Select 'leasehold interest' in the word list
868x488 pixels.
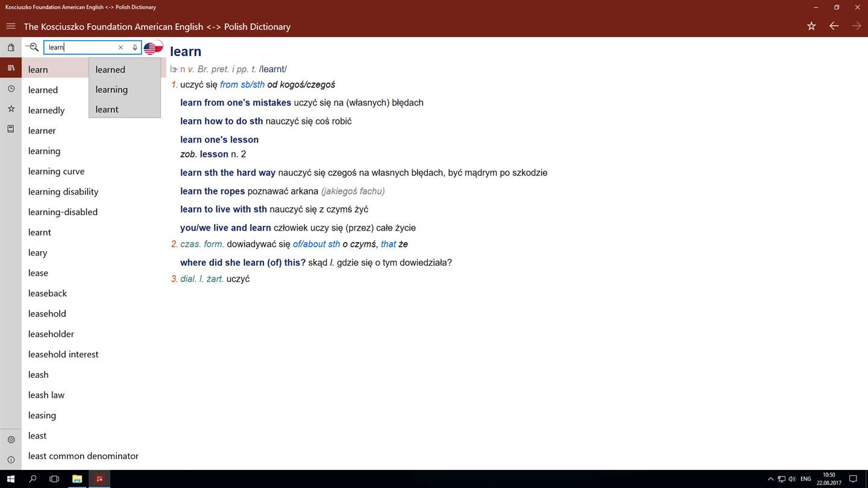(93, 354)
